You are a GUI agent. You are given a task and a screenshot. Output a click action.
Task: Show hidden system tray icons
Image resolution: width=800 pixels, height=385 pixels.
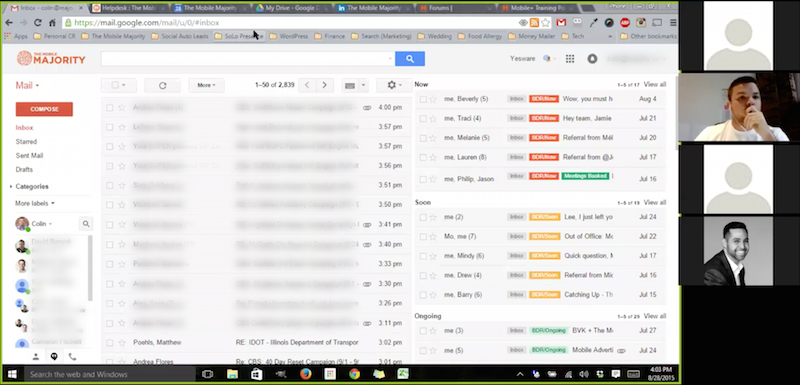point(520,374)
